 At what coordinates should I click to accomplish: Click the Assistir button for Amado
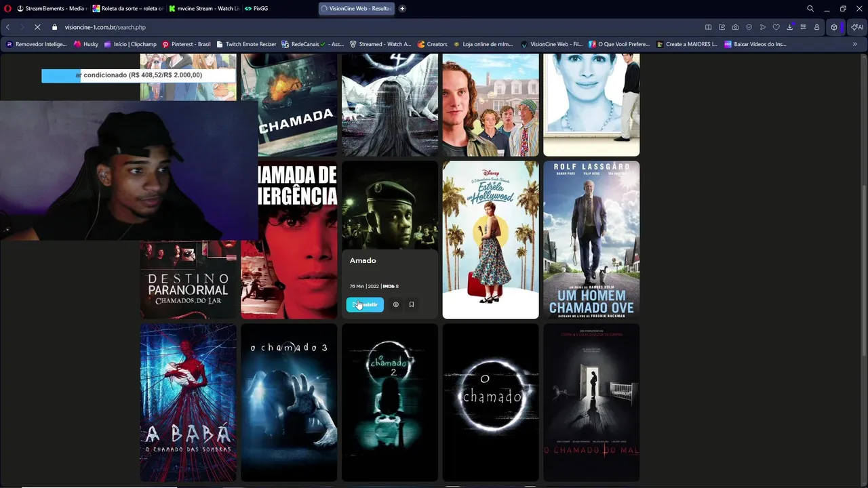tap(365, 304)
